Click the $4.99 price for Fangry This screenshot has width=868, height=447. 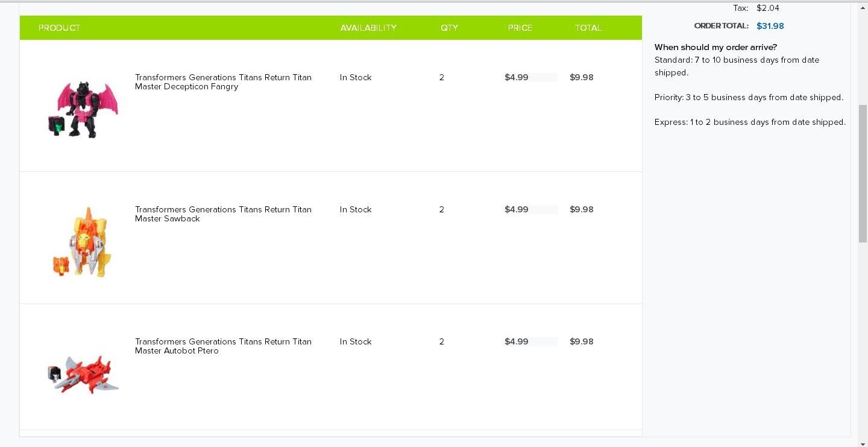coord(517,77)
